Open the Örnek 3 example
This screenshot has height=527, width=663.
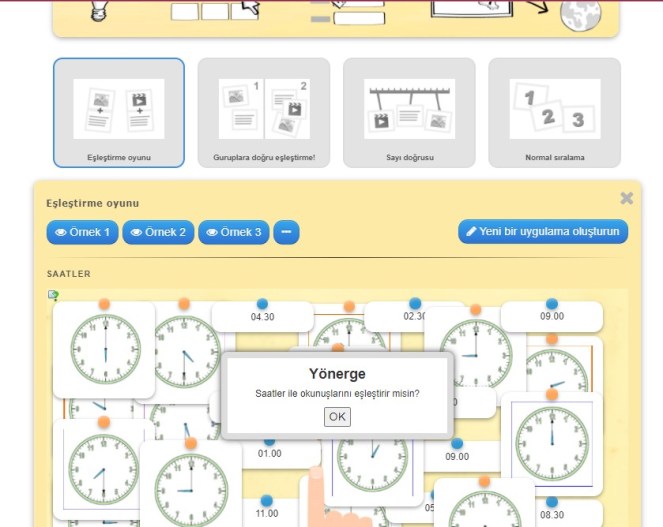pyautogui.click(x=234, y=232)
